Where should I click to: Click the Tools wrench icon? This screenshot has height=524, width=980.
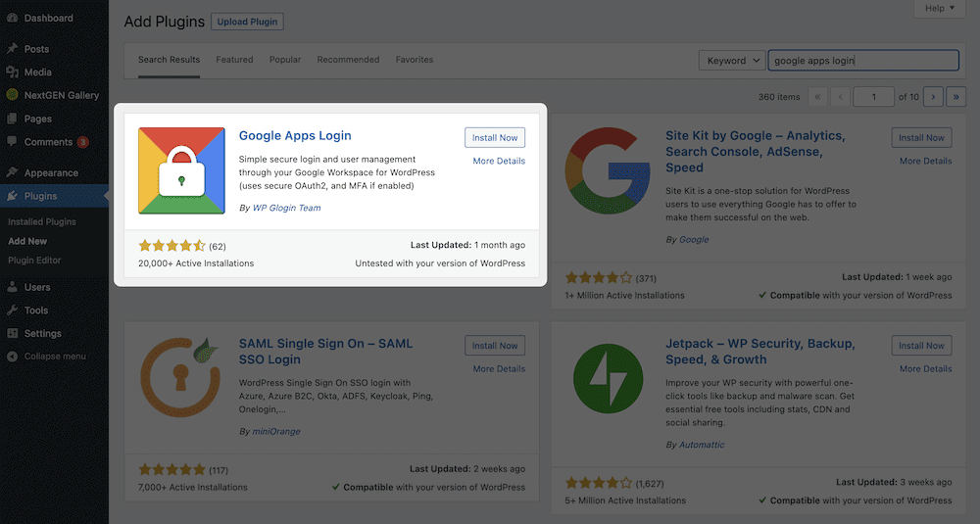tap(12, 310)
